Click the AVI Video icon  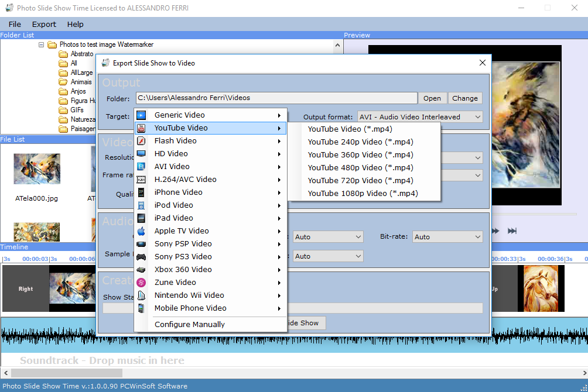(x=141, y=166)
